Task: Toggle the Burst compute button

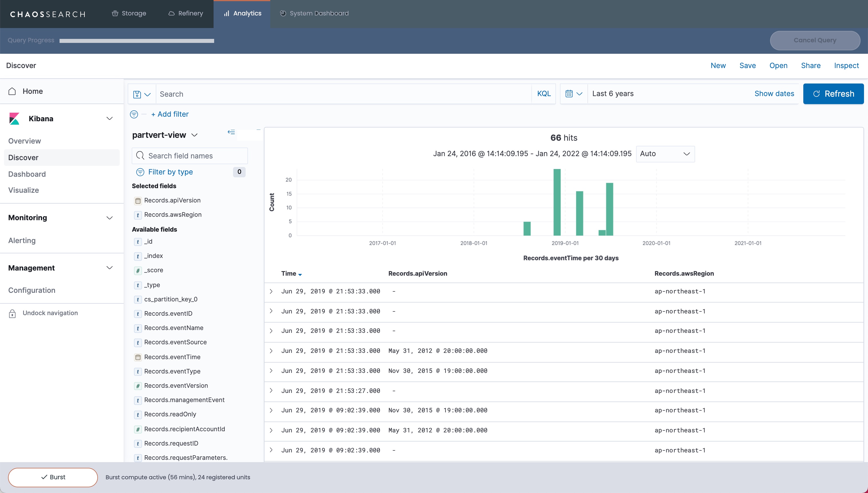Action: click(x=53, y=477)
